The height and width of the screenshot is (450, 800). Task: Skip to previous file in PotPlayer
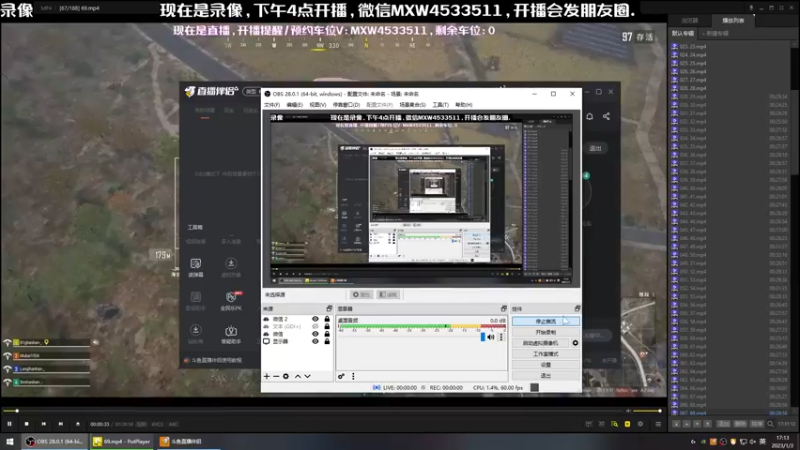[x=43, y=423]
